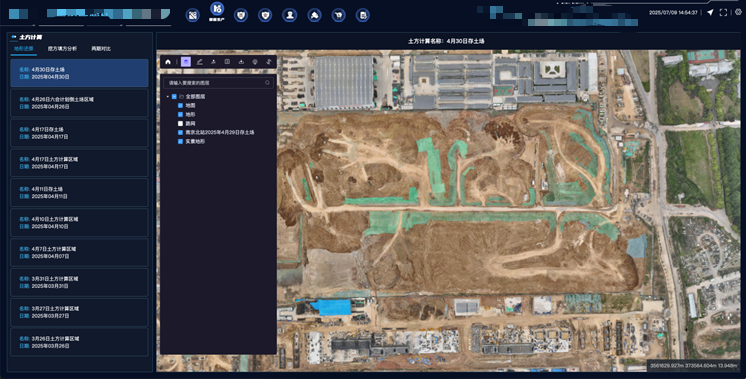Open settings with the gear icon
The width and height of the screenshot is (746, 379).
(739, 12)
